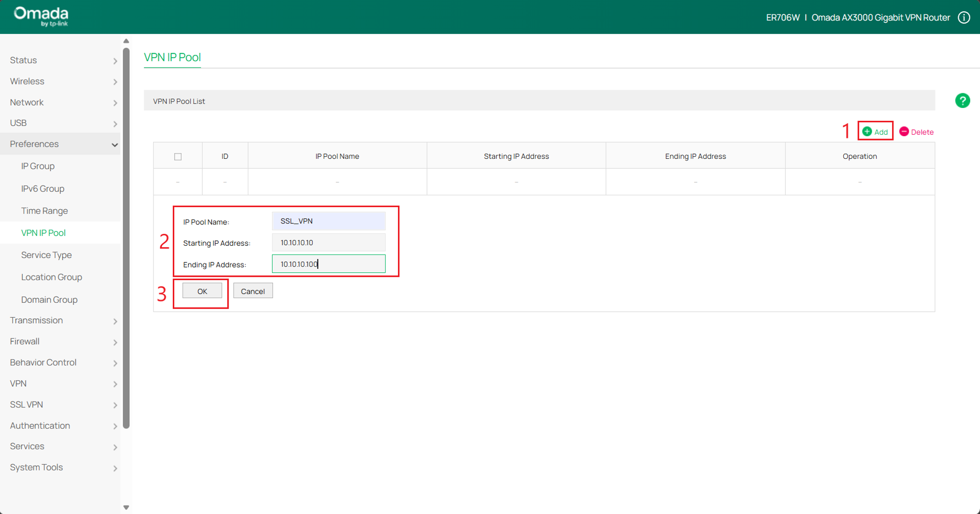Viewport: 980px width, 514px height.
Task: Expand the Authentication menu
Action: point(60,426)
